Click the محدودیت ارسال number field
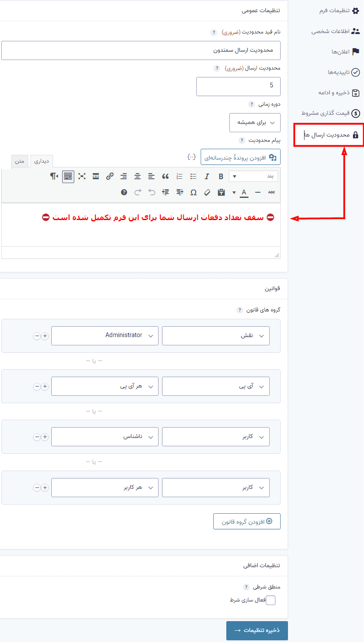This screenshot has height=642, width=364. tap(238, 86)
